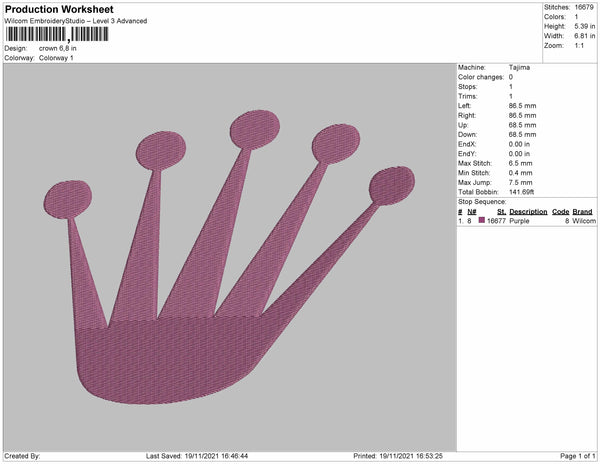
Task: Click the 'Brand' column header
Action: click(x=582, y=212)
